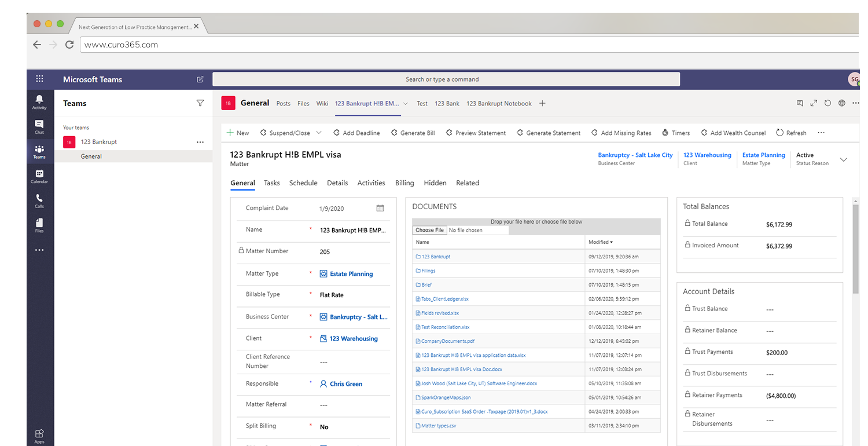The width and height of the screenshot is (868, 446).
Task: Click the Choose File button
Action: click(x=429, y=230)
